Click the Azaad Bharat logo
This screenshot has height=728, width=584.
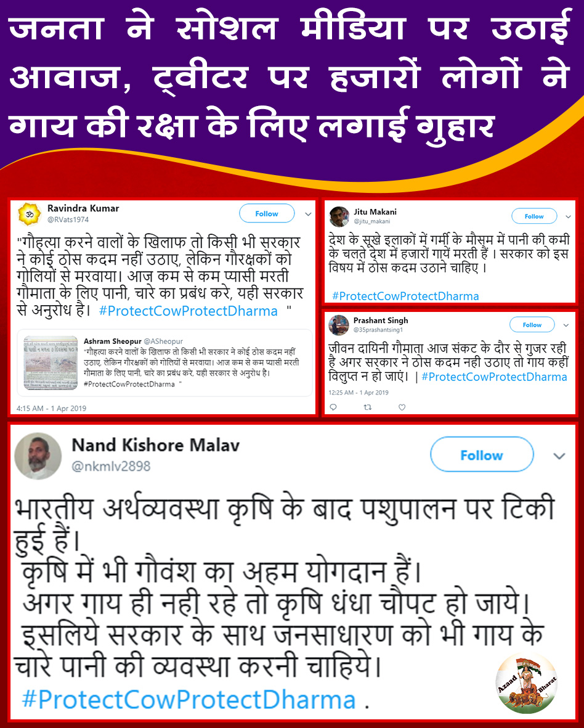coord(527,684)
